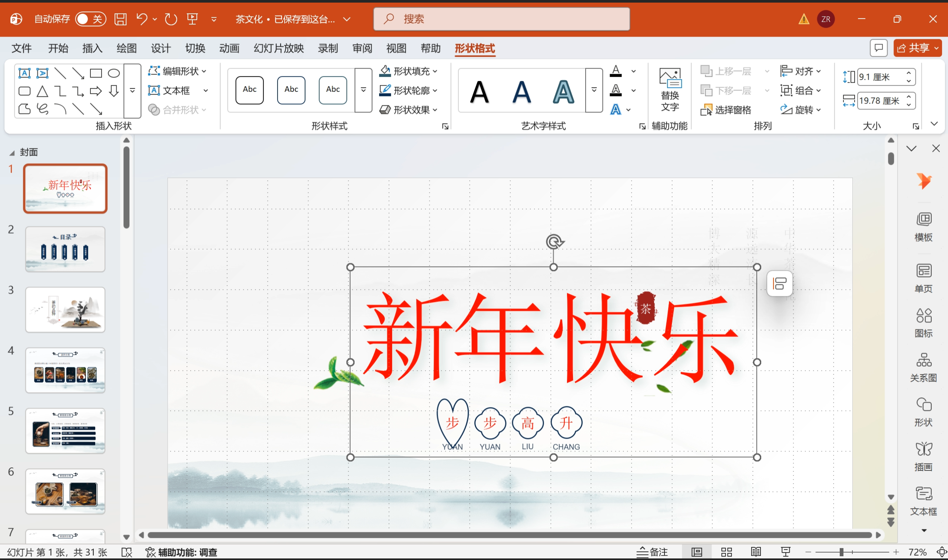948x560 pixels.
Task: Switch to slide sorter view icon
Action: click(x=726, y=552)
